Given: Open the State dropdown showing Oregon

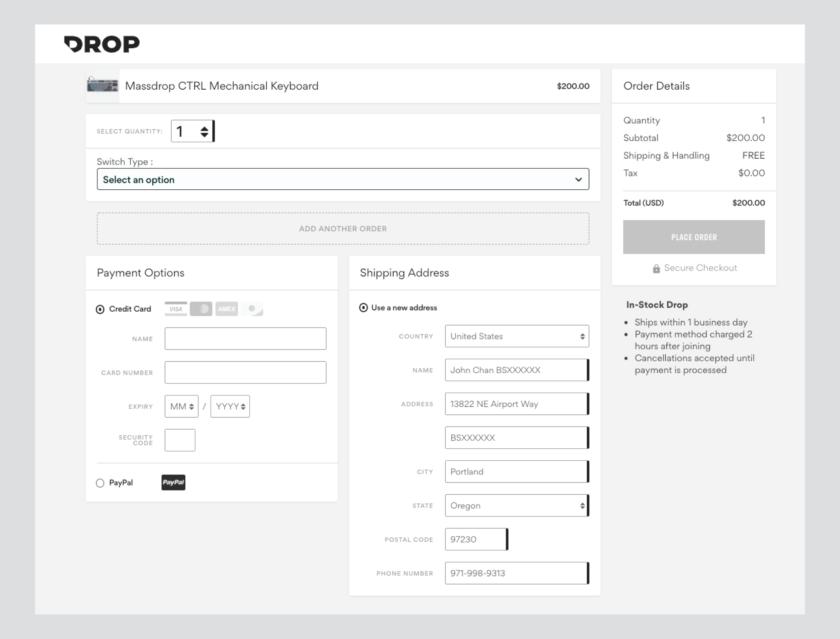Looking at the screenshot, I should [517, 505].
